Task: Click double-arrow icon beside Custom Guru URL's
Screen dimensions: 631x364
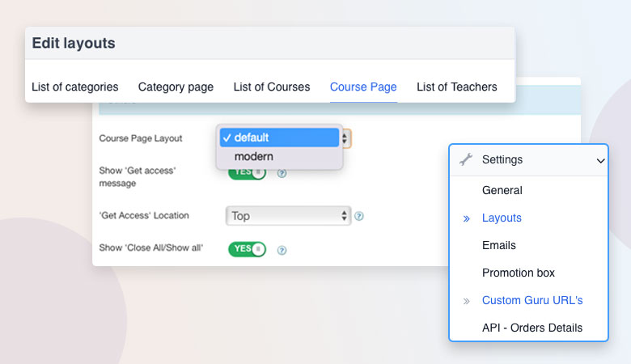Action: click(x=467, y=301)
